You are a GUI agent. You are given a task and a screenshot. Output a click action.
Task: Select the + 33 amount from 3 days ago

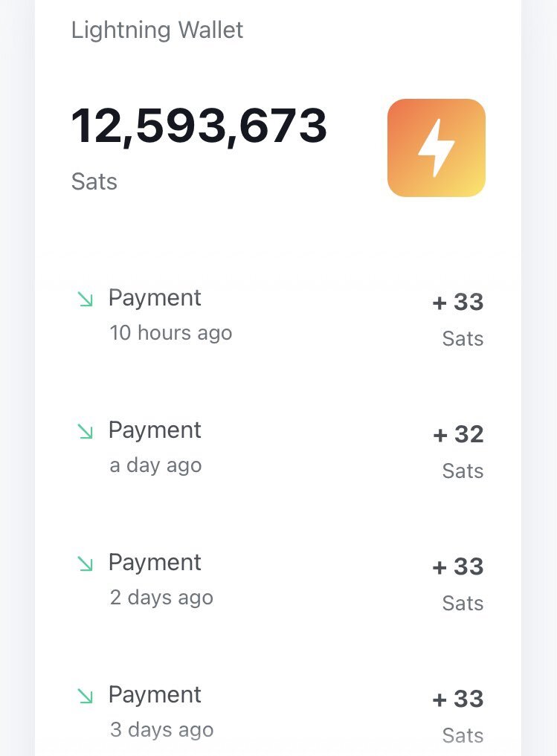pyautogui.click(x=458, y=699)
